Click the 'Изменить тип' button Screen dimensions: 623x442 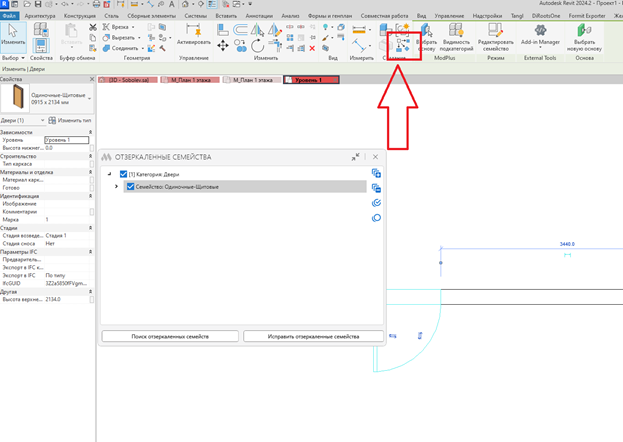click(x=70, y=120)
